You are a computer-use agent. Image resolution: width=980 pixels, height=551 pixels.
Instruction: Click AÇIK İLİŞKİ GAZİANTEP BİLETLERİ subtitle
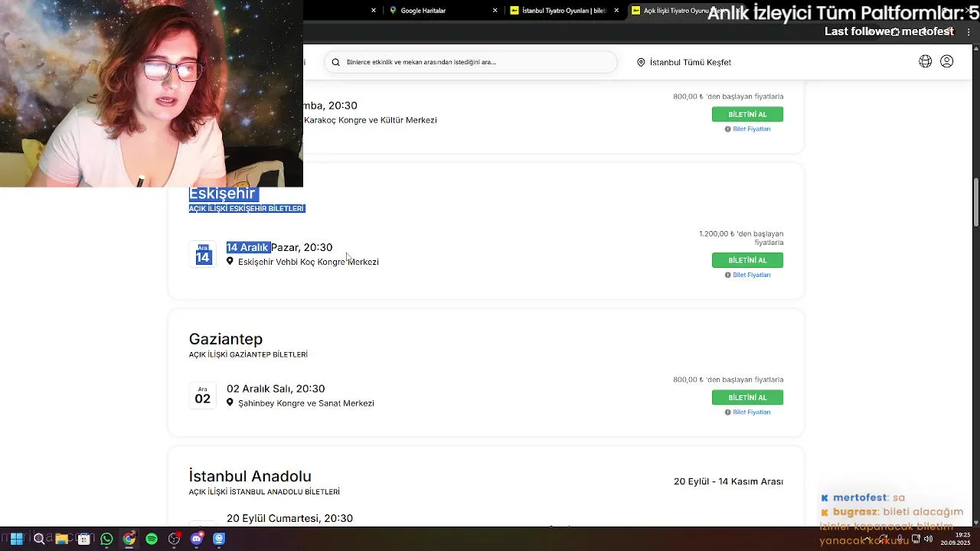[x=248, y=355]
